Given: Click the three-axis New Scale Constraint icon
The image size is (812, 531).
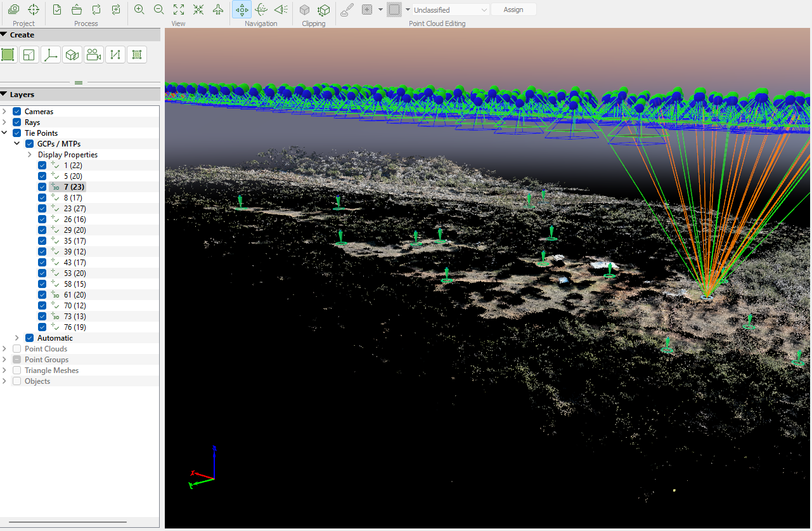Looking at the screenshot, I should click(x=51, y=55).
